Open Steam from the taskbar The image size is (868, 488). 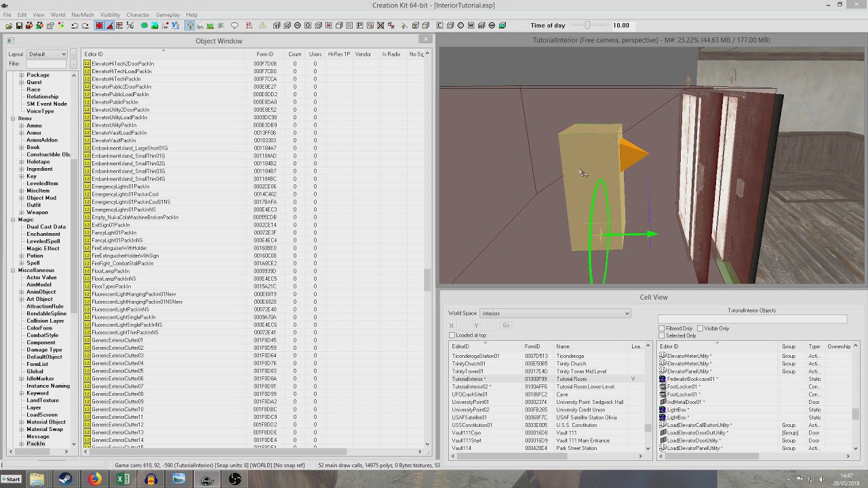[66, 479]
